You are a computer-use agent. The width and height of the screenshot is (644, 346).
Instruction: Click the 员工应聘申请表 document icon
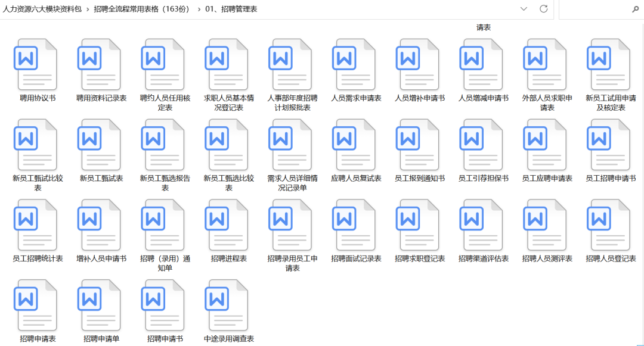click(545, 145)
